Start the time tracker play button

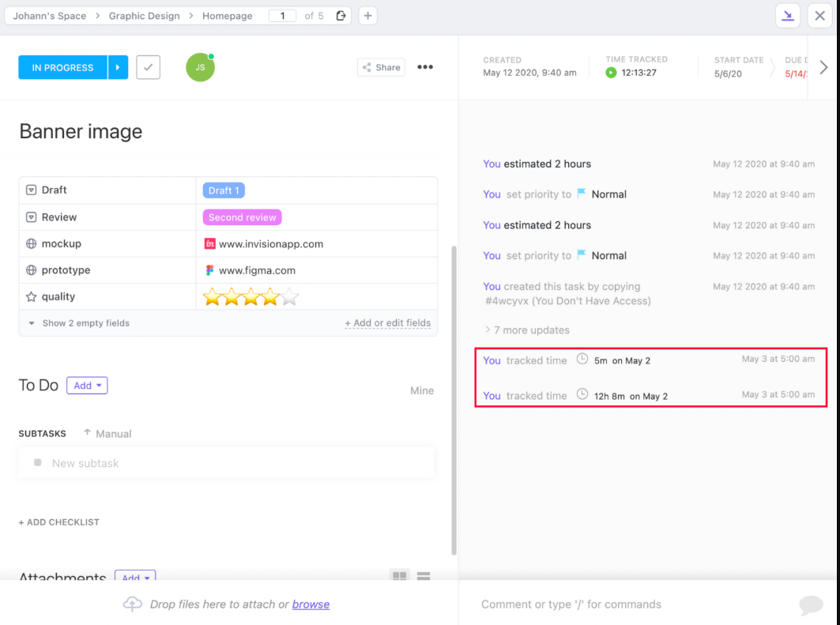pyautogui.click(x=611, y=73)
